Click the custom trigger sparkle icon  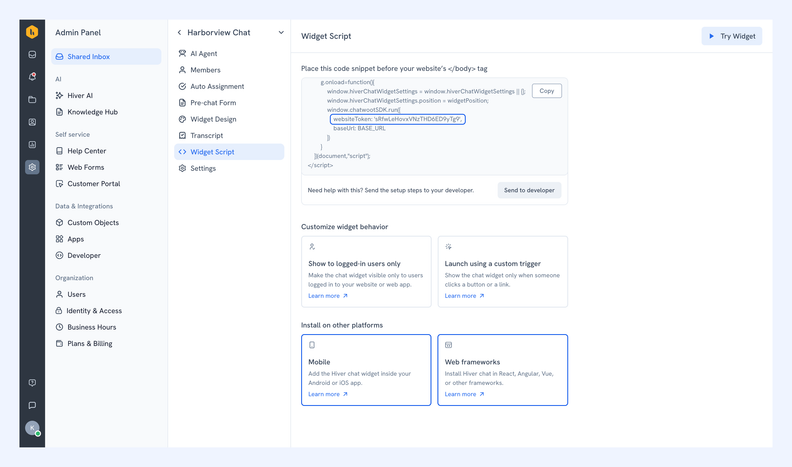point(448,246)
